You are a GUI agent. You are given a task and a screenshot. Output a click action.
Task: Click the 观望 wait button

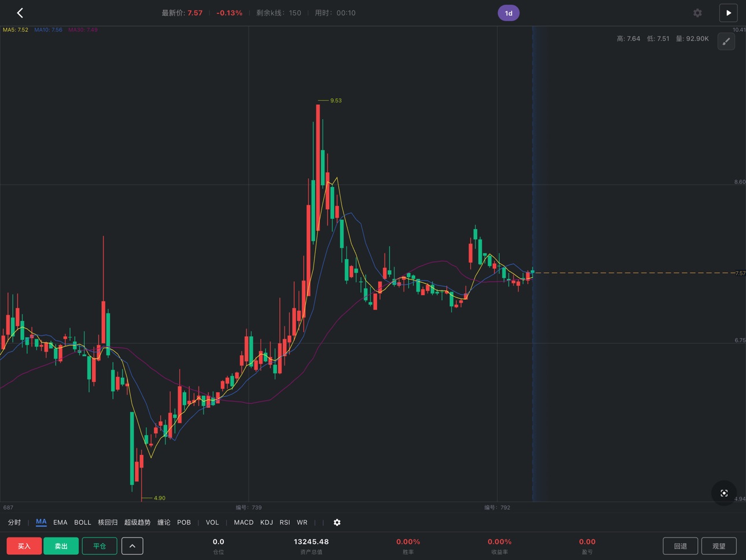(x=719, y=546)
